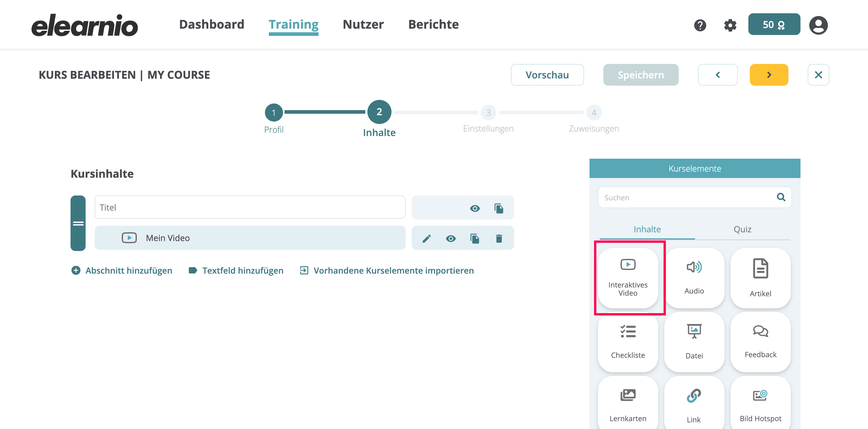The width and height of the screenshot is (868, 429).
Task: Click the elearnio logo
Action: click(x=85, y=25)
